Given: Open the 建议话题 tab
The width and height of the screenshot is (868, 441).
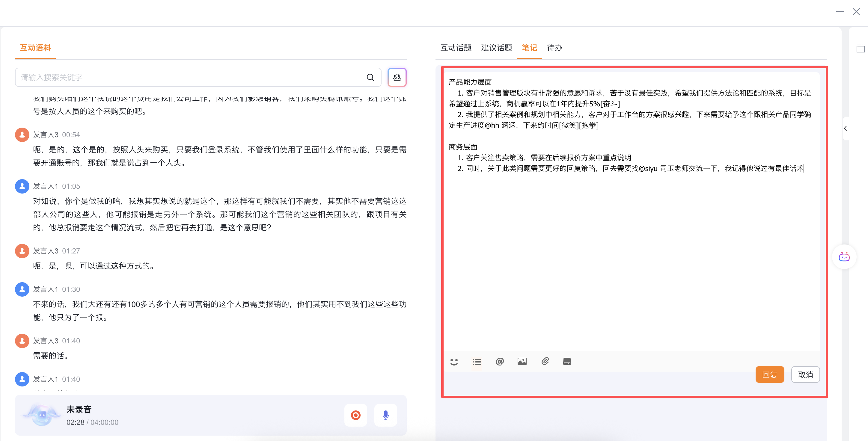Looking at the screenshot, I should [496, 48].
